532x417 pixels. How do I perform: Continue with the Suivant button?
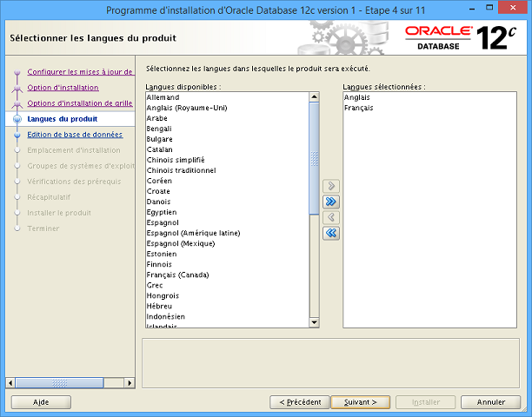point(361,402)
